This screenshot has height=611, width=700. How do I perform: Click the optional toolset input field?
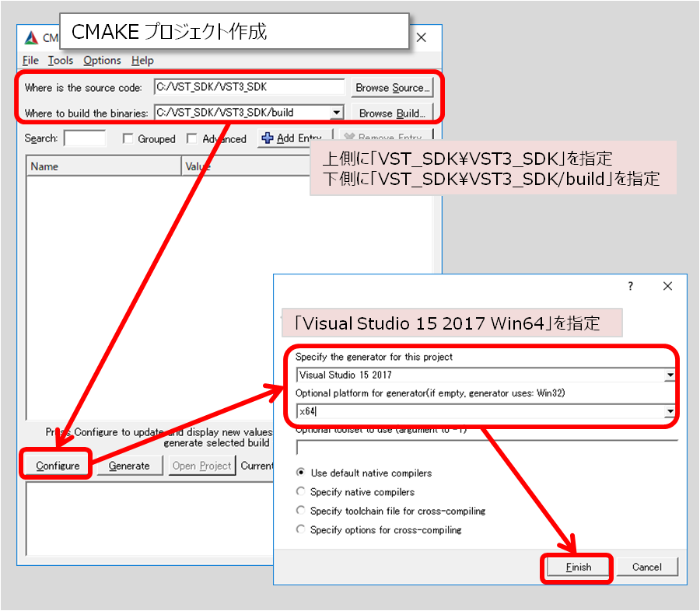tap(487, 447)
